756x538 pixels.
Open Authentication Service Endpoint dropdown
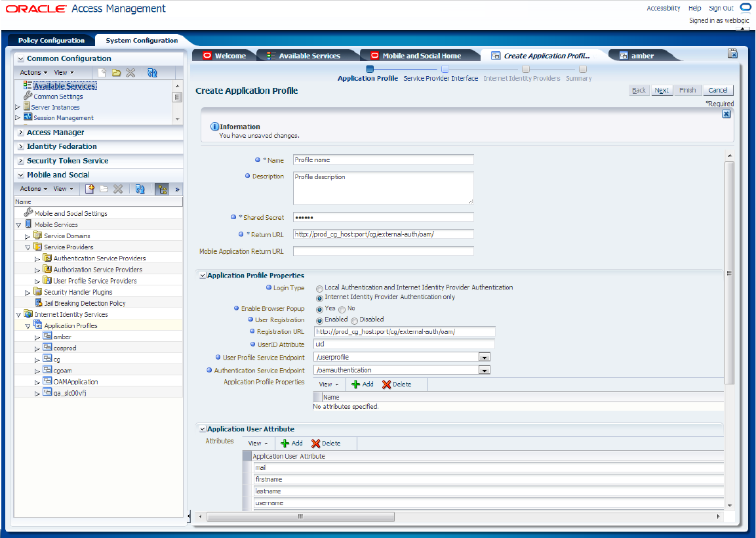pos(484,370)
